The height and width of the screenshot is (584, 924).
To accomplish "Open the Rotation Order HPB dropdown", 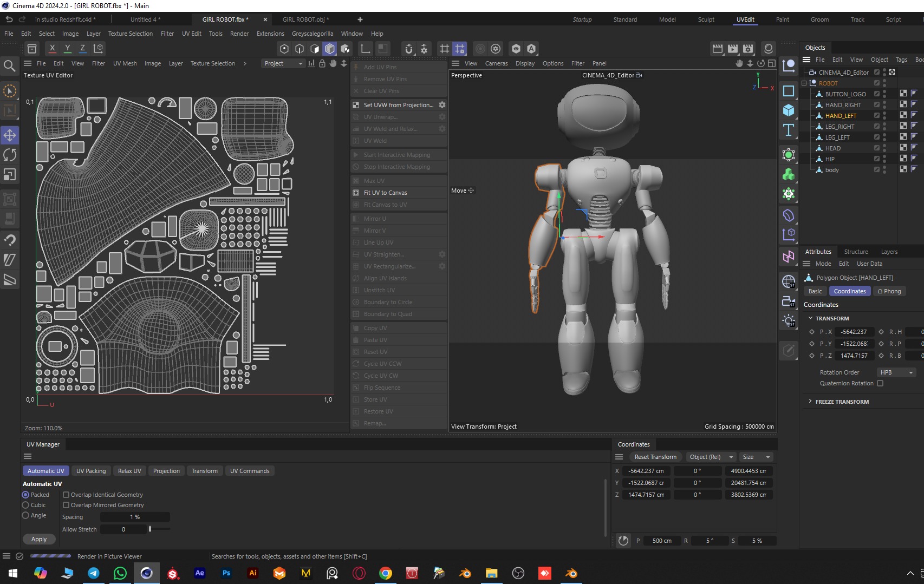I will 896,372.
